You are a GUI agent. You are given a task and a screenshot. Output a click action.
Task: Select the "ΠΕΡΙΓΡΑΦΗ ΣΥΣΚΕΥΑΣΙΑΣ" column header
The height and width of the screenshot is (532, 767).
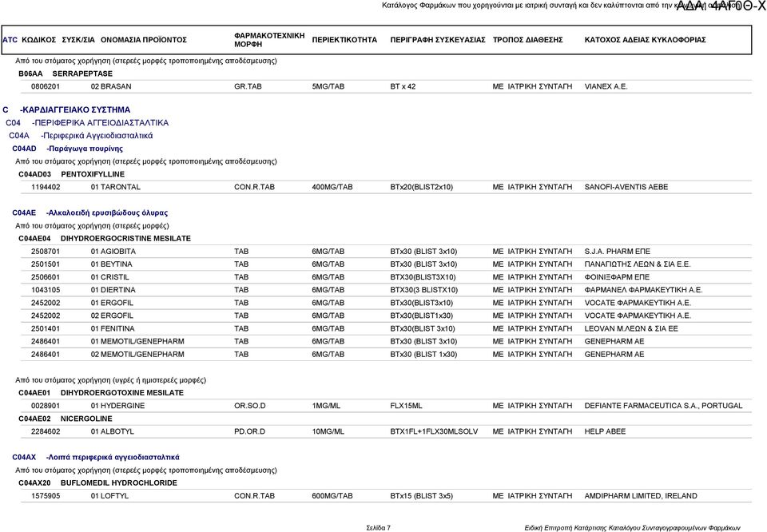point(438,40)
